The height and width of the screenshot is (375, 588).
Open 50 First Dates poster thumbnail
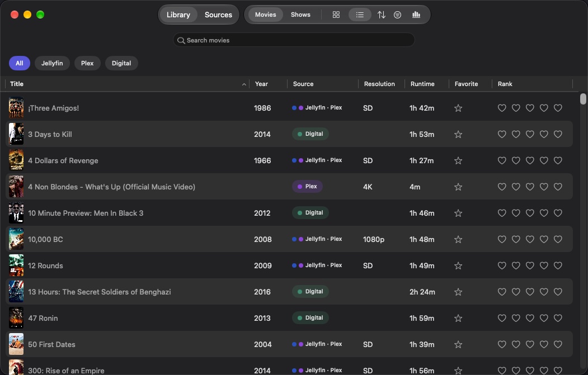[16, 344]
